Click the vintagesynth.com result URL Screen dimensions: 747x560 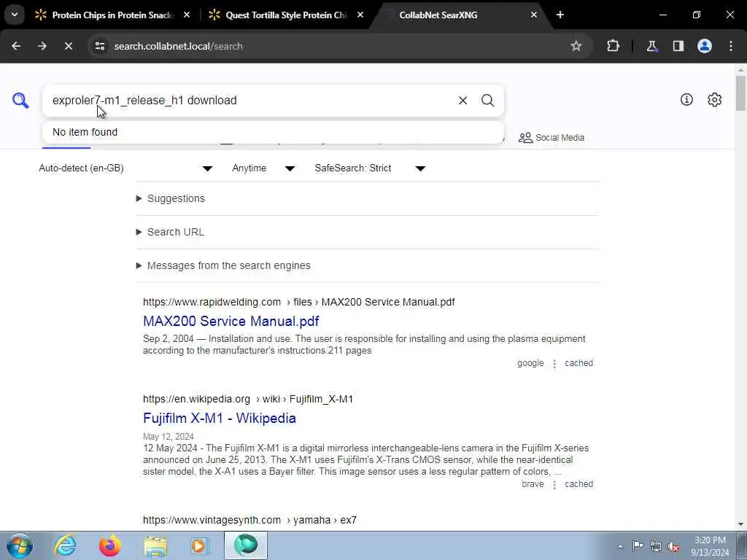pos(249,520)
